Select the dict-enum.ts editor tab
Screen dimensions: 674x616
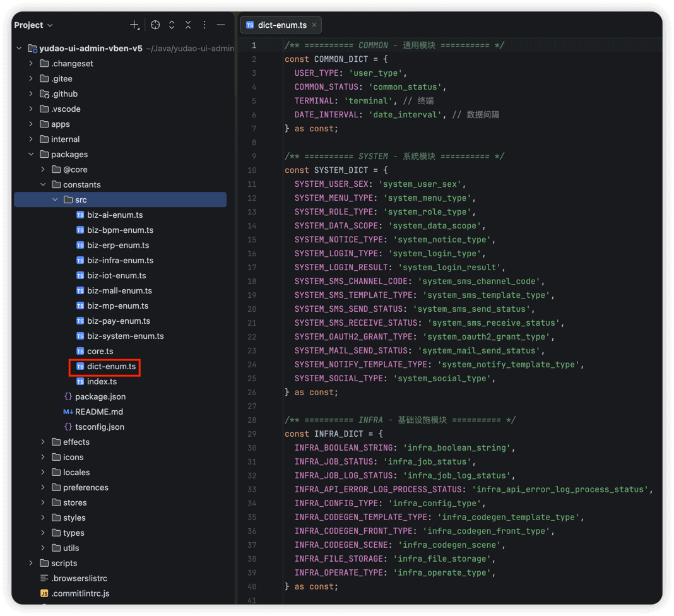[281, 25]
